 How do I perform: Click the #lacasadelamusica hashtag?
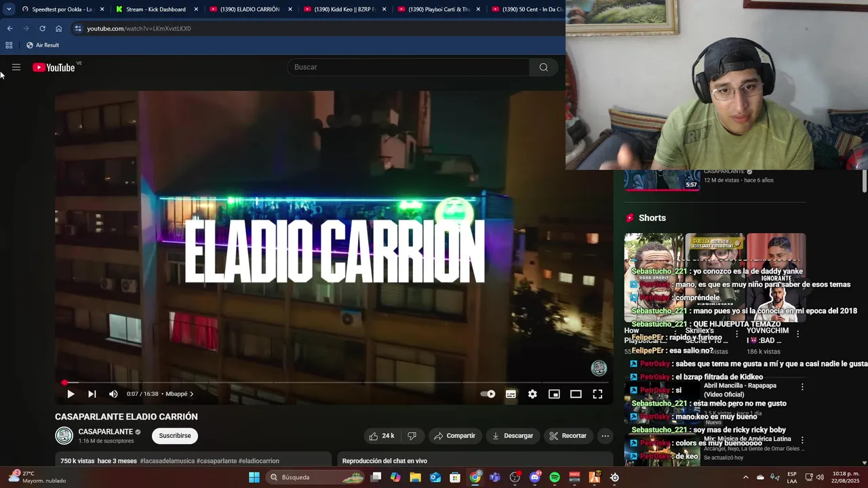[167, 461]
